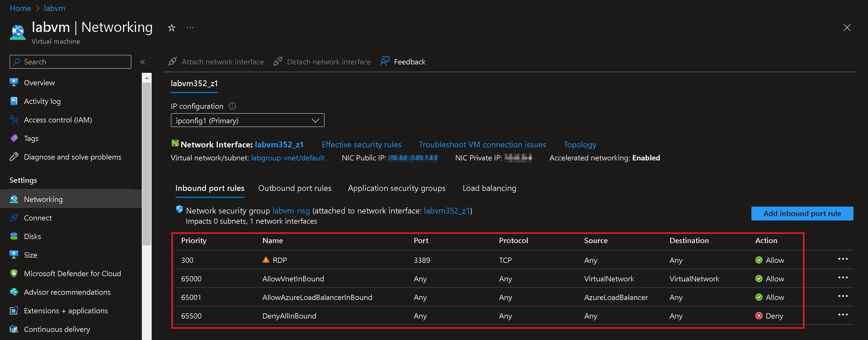The height and width of the screenshot is (340, 868).
Task: Open Disks in the settings menu
Action: coord(32,236)
